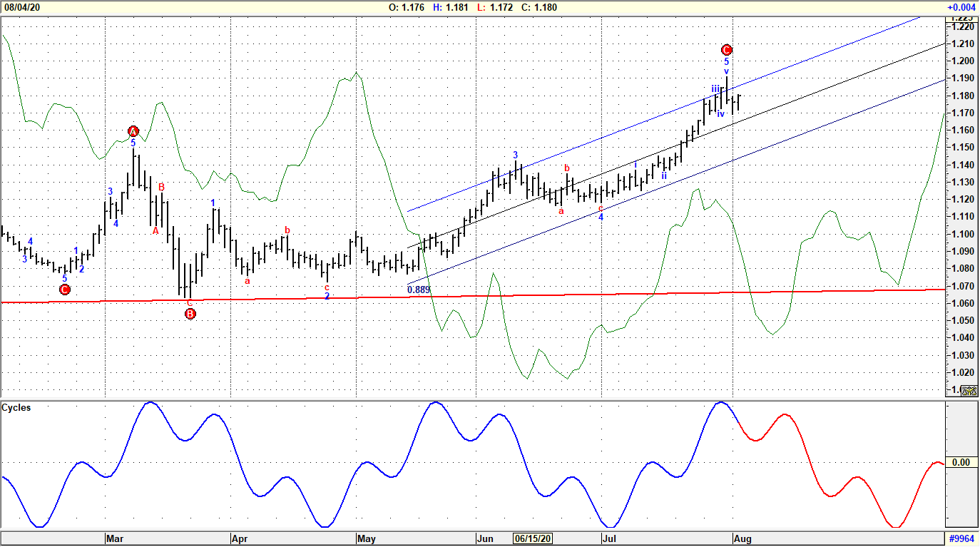Click the +0.004 change value in header
Screen dimensions: 980x547
coord(960,7)
